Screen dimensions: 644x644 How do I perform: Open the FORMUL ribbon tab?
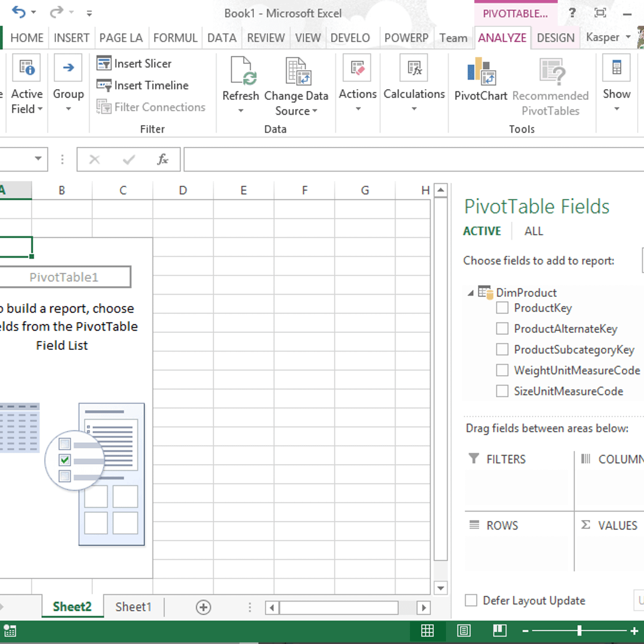[x=175, y=38]
